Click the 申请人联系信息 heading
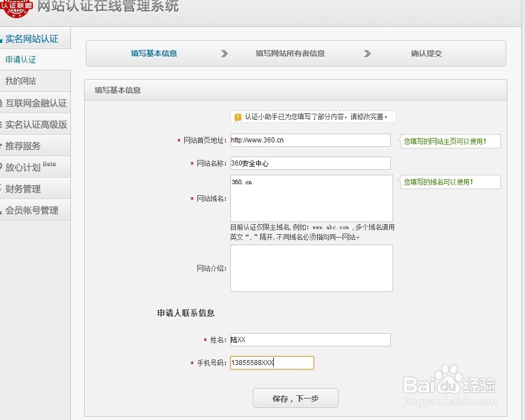Image resolution: width=525 pixels, height=420 pixels. point(186,313)
